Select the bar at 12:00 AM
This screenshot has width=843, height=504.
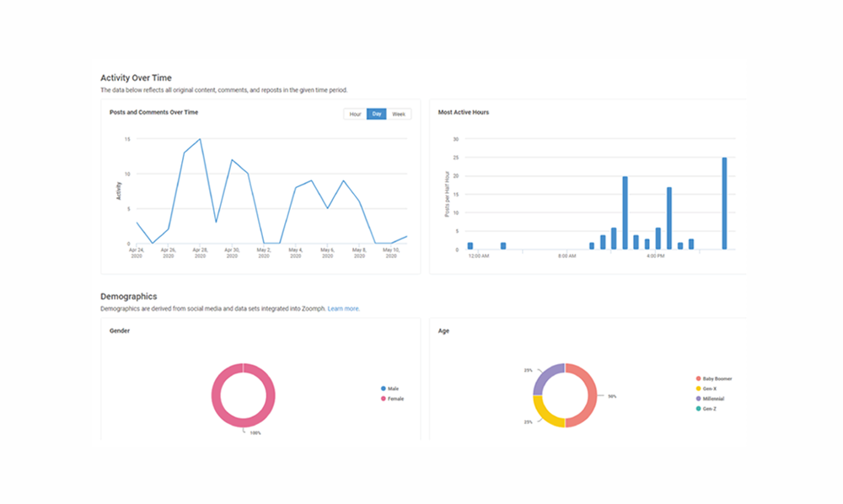click(x=470, y=246)
